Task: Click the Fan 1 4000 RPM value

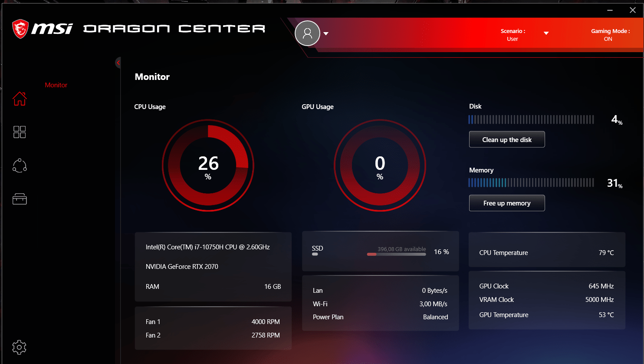Action: coord(266,322)
